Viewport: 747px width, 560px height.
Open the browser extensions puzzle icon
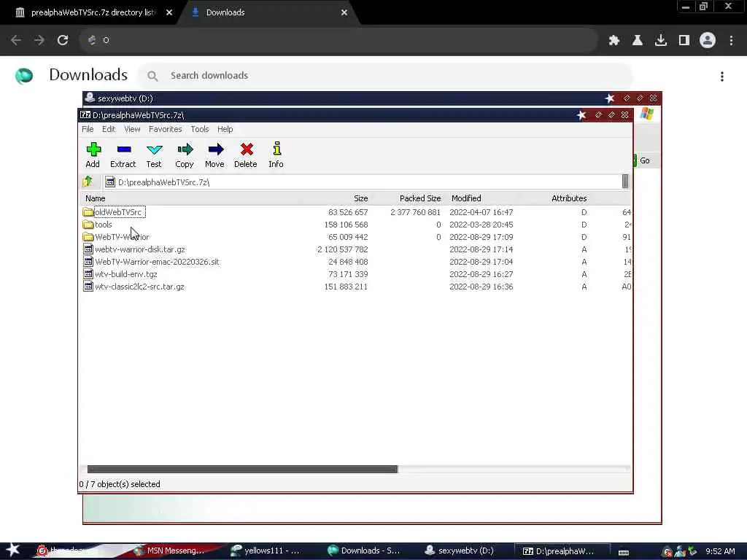614,40
